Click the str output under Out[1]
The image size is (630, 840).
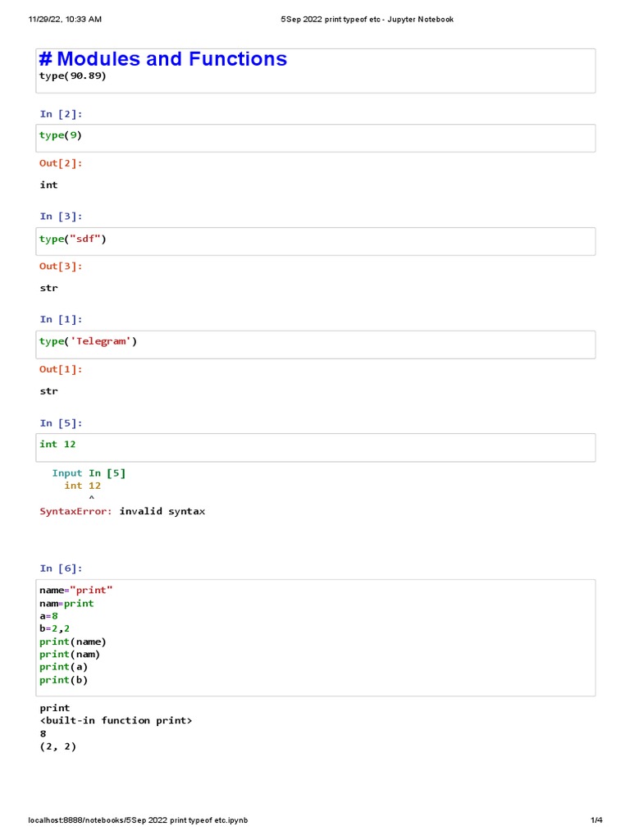48,391
